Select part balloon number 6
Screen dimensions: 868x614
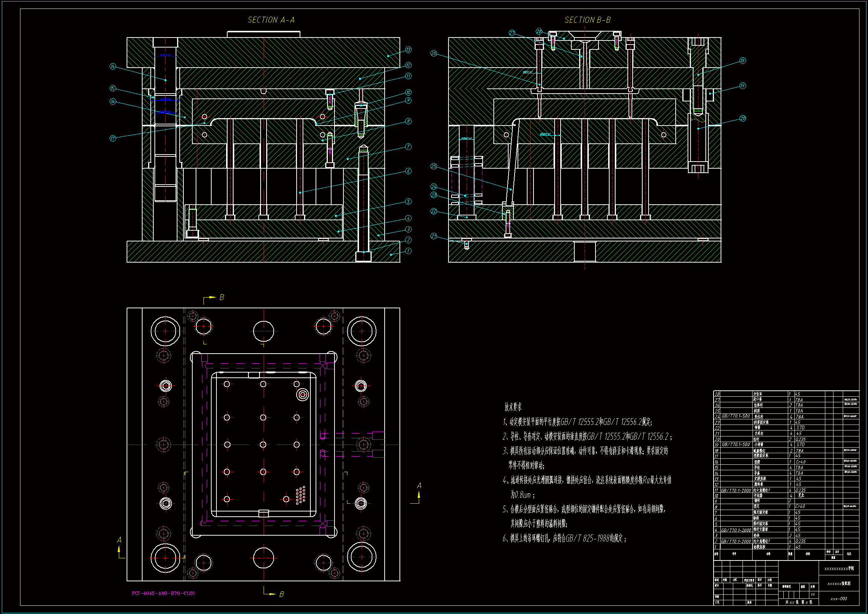(408, 171)
